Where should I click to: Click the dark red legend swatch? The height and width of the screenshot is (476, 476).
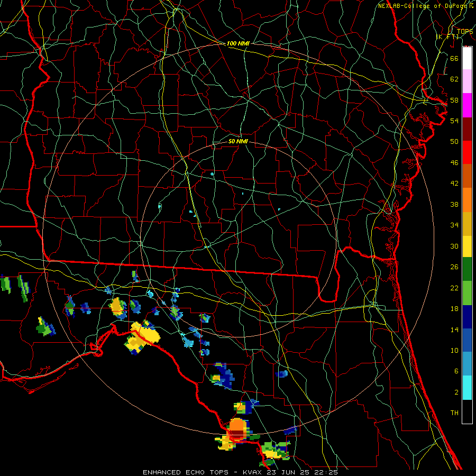[x=467, y=129]
